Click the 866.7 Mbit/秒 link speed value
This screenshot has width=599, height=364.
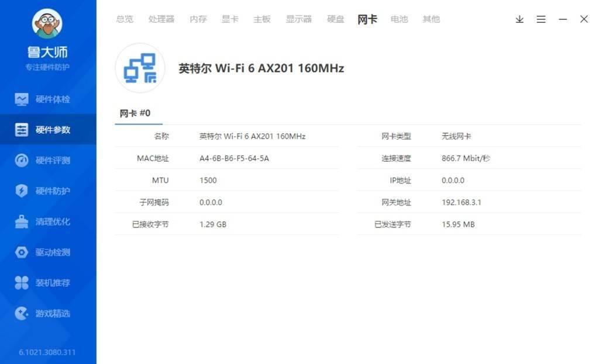click(466, 158)
